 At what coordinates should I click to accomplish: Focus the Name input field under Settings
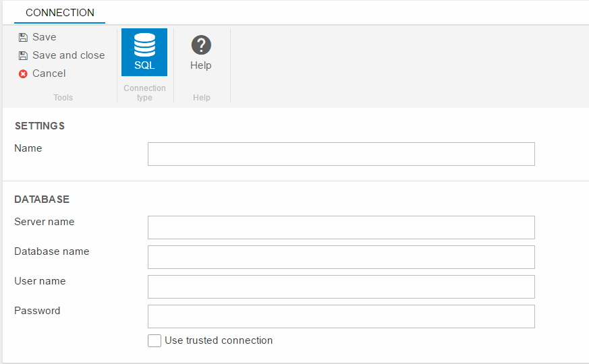tap(341, 154)
